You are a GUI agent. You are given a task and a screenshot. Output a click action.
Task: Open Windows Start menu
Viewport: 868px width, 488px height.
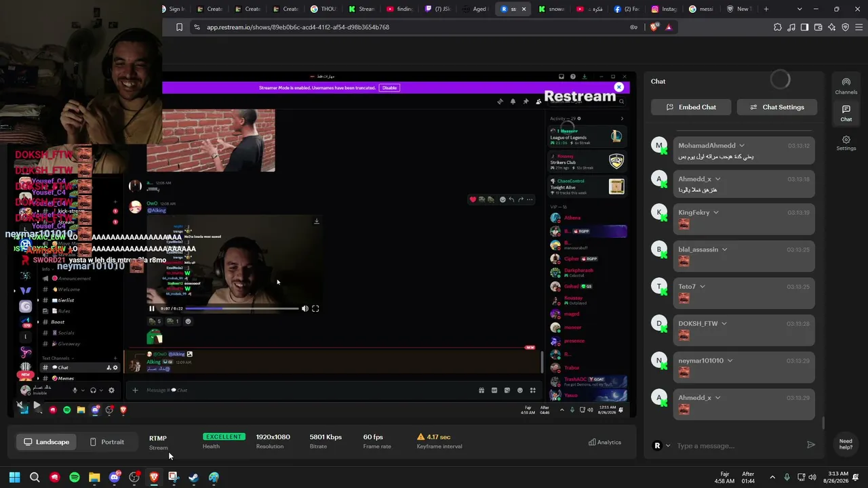(14, 477)
